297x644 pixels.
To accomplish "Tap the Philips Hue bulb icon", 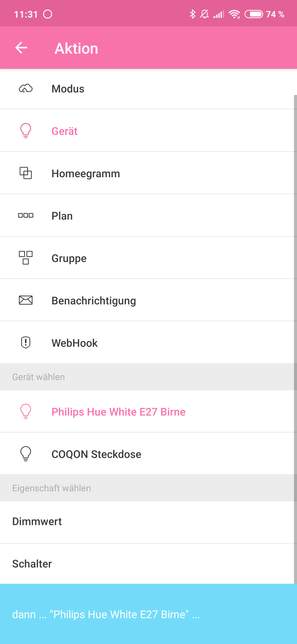I will pyautogui.click(x=26, y=411).
